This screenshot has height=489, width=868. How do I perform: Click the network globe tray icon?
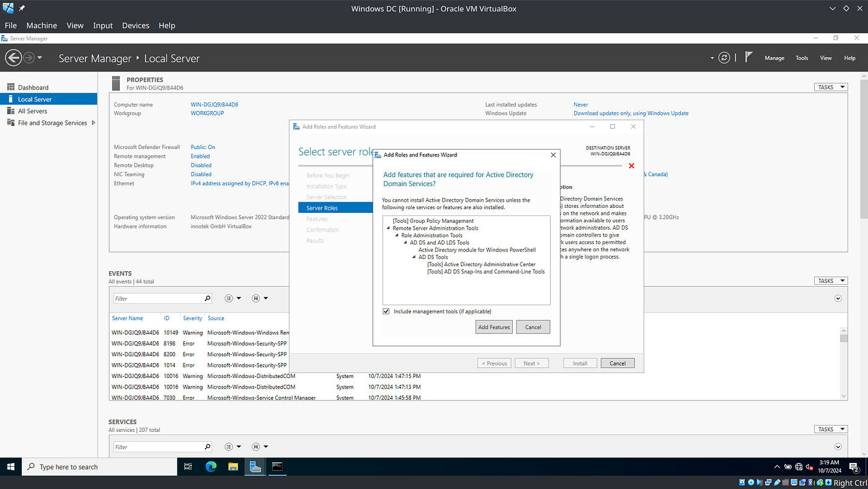click(799, 467)
